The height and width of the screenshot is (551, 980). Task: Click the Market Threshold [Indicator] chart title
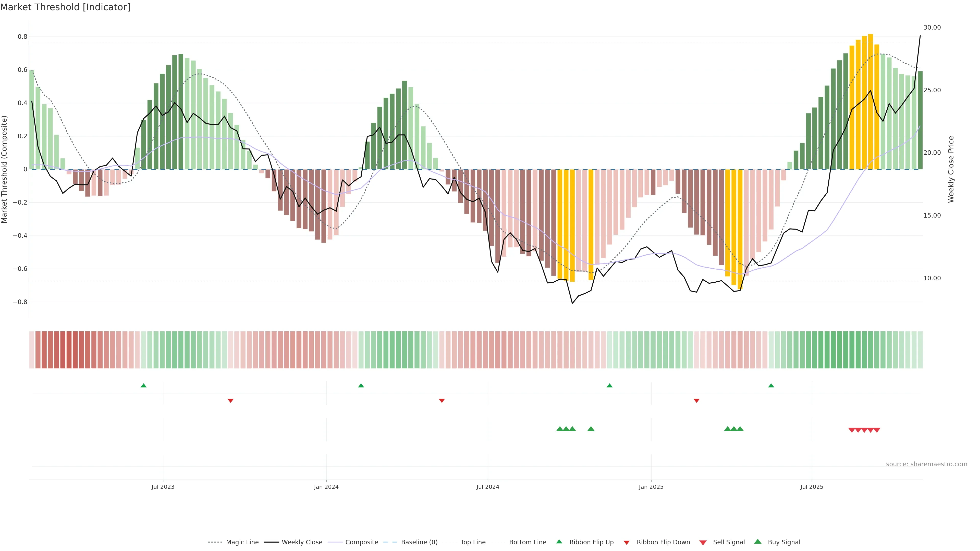point(65,7)
